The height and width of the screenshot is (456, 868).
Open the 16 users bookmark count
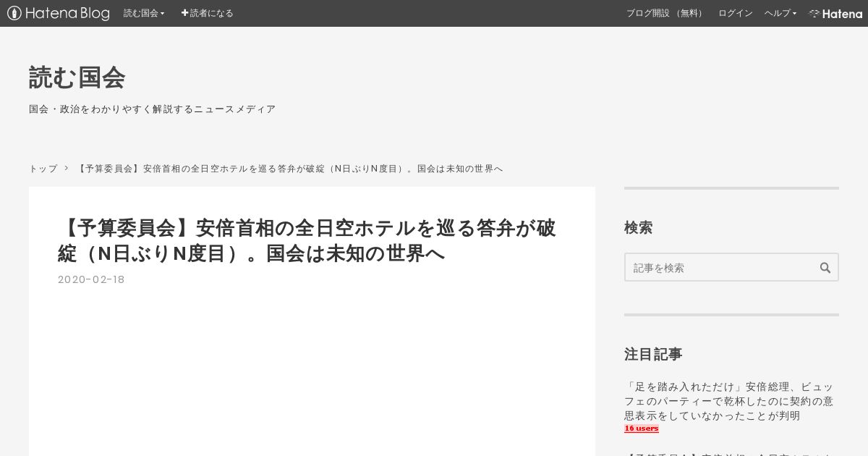(x=642, y=428)
